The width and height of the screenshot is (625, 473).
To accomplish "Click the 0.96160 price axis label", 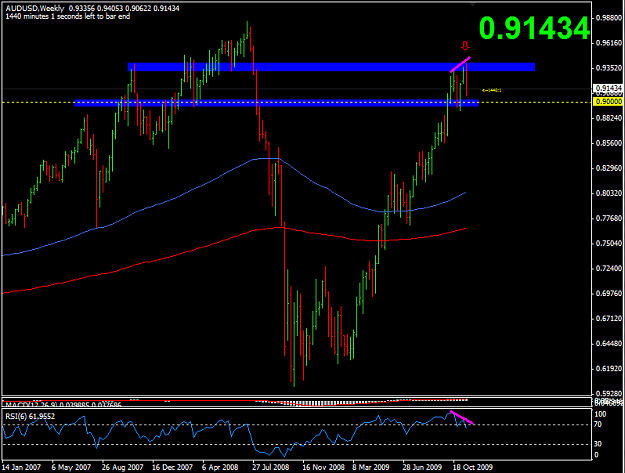I will click(609, 43).
